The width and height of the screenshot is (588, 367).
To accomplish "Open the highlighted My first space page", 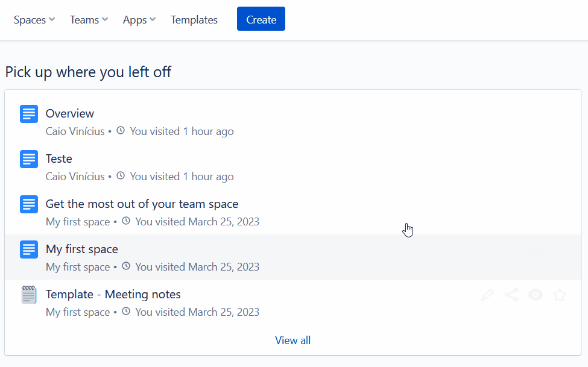I will click(x=82, y=249).
